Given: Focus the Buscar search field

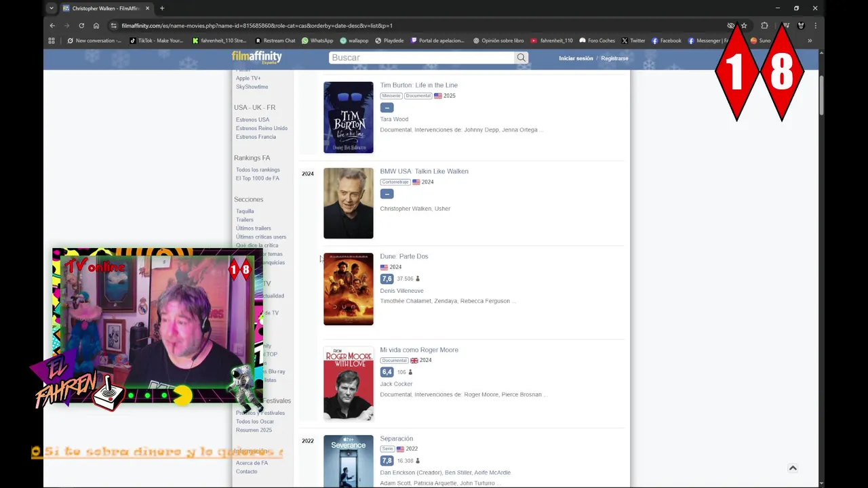Looking at the screenshot, I should pyautogui.click(x=422, y=58).
